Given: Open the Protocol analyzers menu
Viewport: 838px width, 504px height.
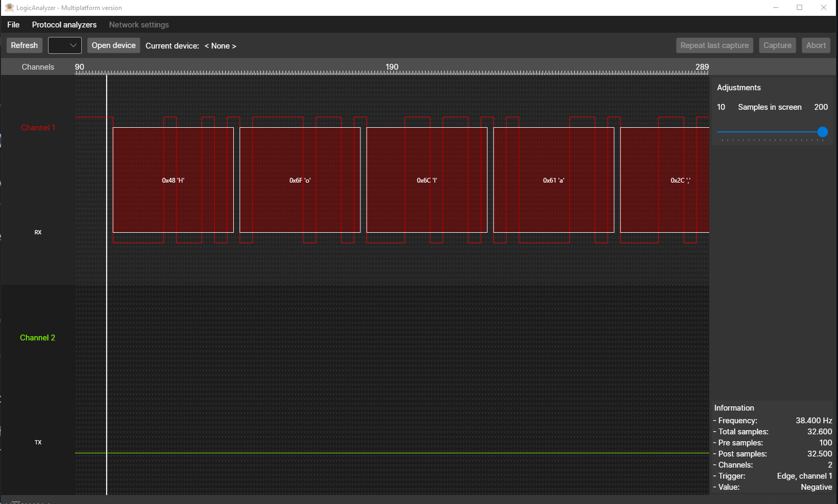Looking at the screenshot, I should click(64, 25).
